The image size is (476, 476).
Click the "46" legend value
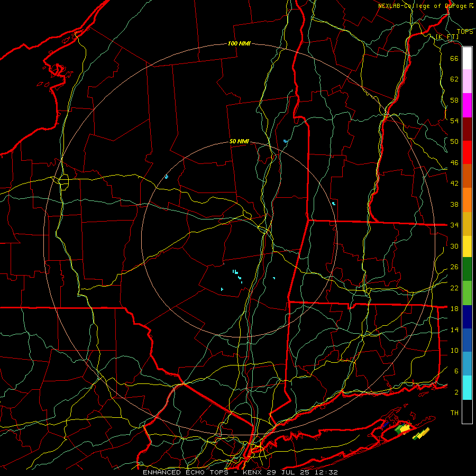coord(454,162)
